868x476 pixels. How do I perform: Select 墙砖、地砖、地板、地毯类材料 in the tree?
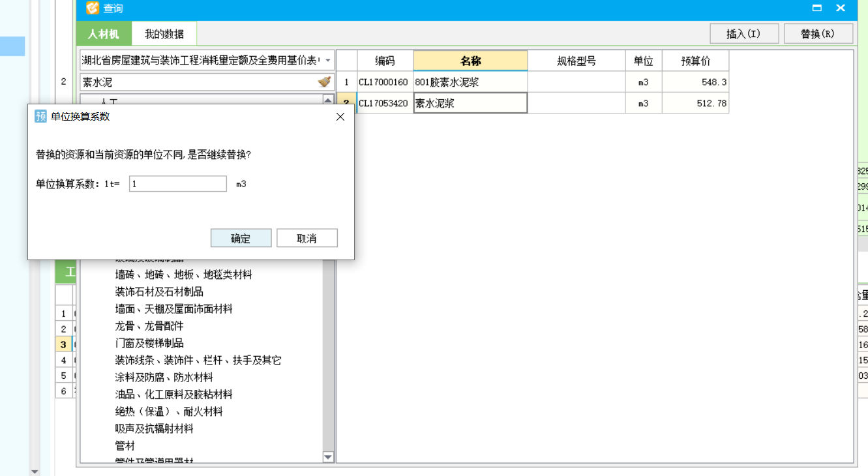(x=183, y=275)
